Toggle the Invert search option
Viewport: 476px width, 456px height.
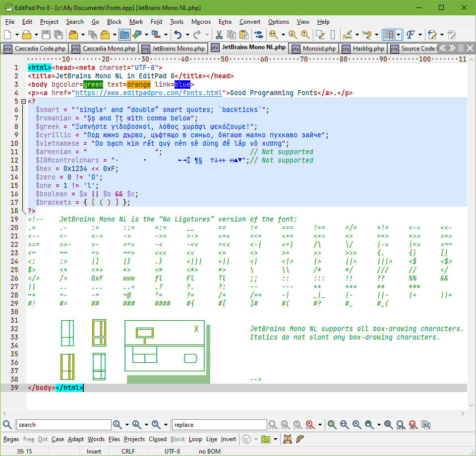228,439
